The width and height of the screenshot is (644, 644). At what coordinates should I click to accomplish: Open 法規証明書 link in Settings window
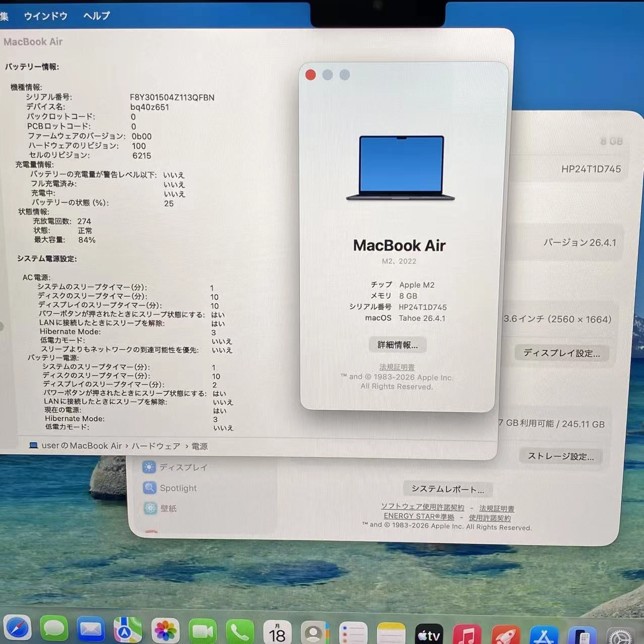click(x=497, y=508)
